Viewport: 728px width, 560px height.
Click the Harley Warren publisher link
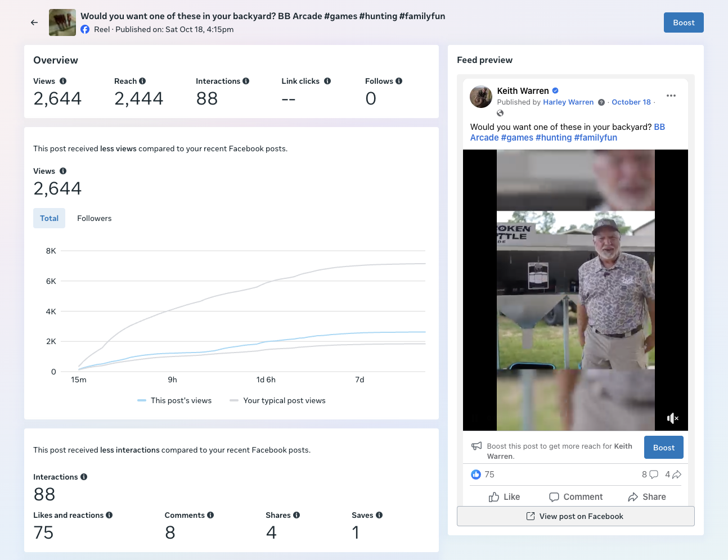(x=568, y=102)
